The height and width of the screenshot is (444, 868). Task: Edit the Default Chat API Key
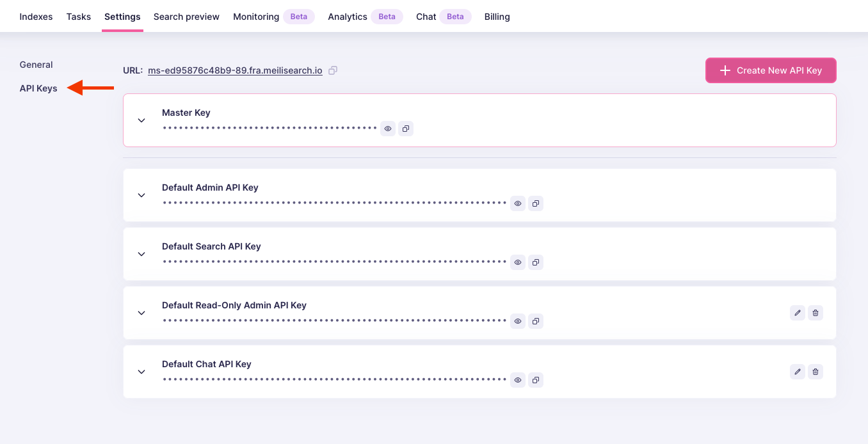pos(797,372)
